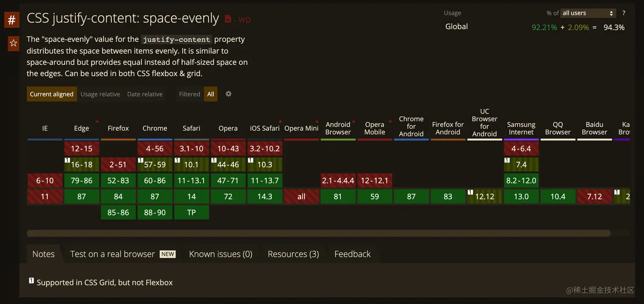
Task: Click the QQ Browser column header
Action: point(558,128)
